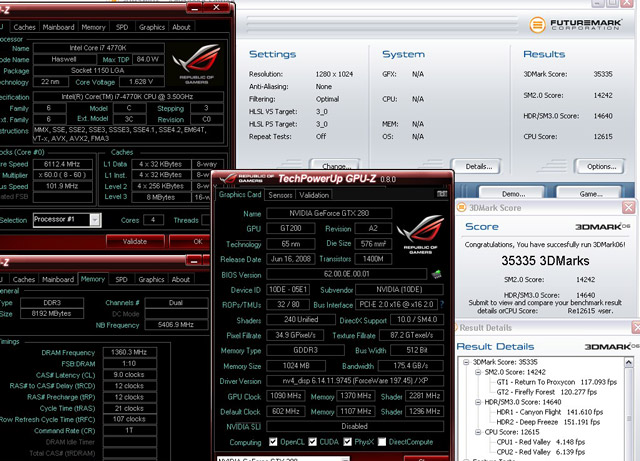
Task: Close the 3DMark Score dialog
Action: (x=629, y=207)
